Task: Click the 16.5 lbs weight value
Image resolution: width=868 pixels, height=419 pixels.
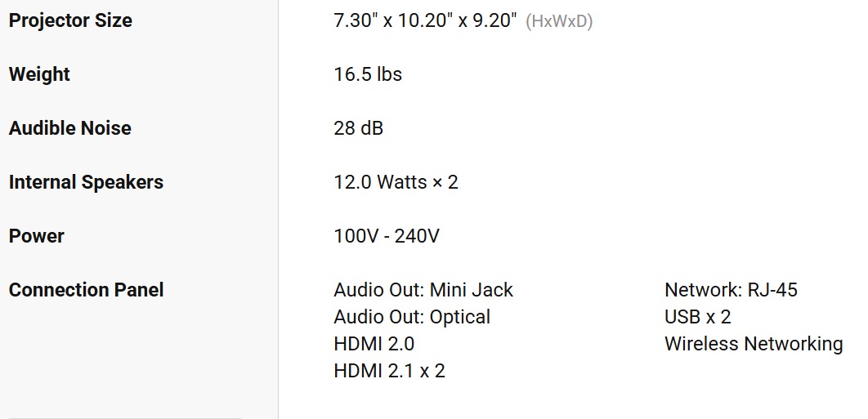Action: click(x=368, y=74)
